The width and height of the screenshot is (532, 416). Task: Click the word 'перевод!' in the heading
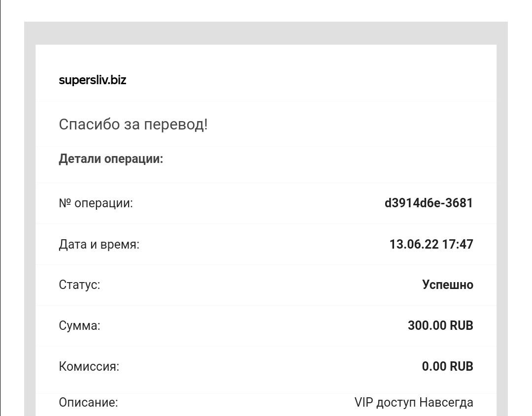pos(176,125)
